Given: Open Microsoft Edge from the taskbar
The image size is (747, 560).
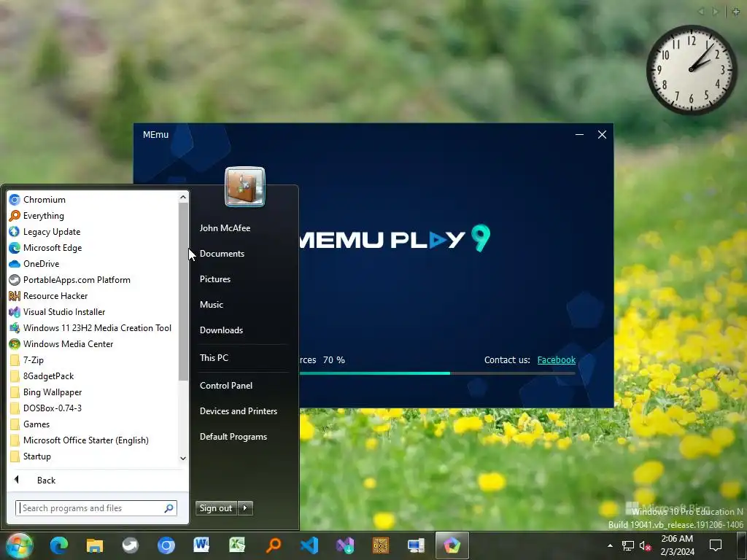Looking at the screenshot, I should (59, 545).
